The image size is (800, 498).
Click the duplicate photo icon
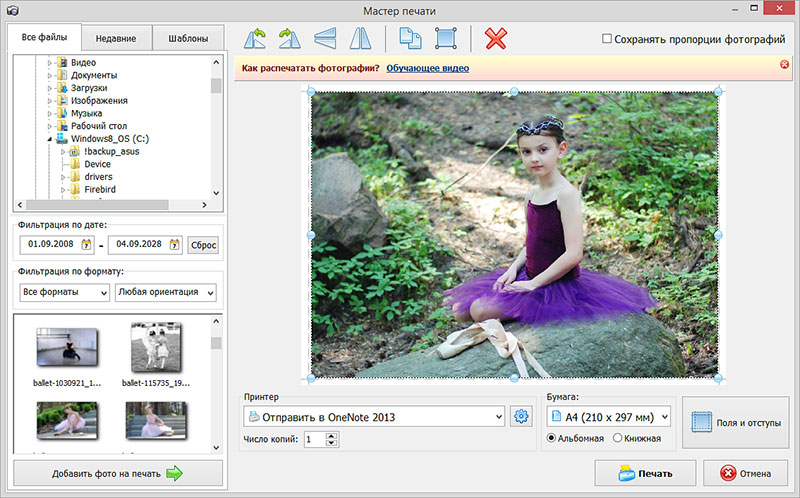click(x=411, y=39)
